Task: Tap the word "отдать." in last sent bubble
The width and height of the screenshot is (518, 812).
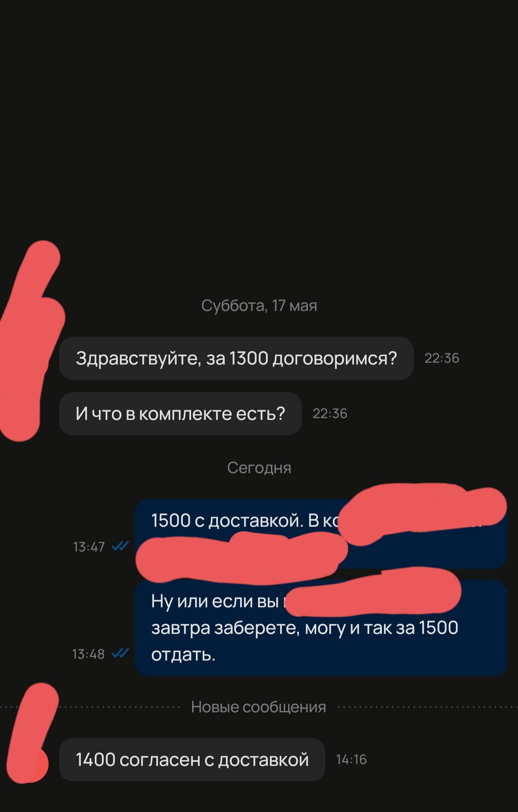Action: (x=183, y=655)
